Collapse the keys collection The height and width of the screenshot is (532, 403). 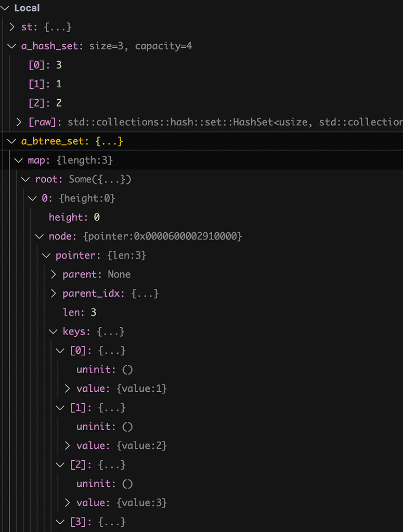[x=52, y=331]
